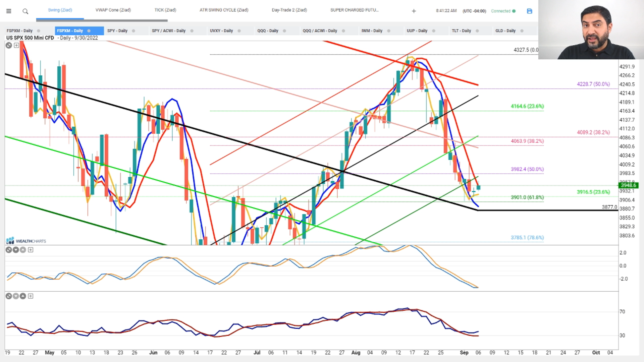Image resolution: width=644 pixels, height=362 pixels.
Task: Select the SPY - Daily chart tab
Action: tap(117, 31)
